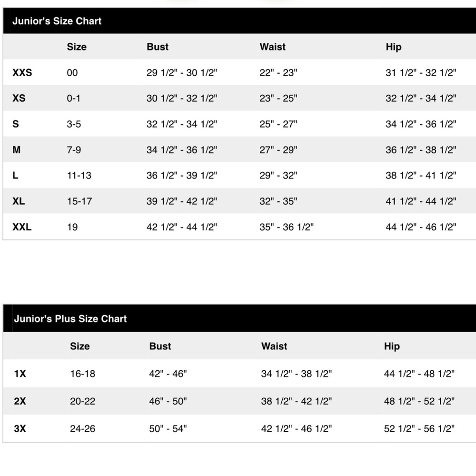
Task: Click the 11-13 size cell
Action: pyautogui.click(x=79, y=175)
